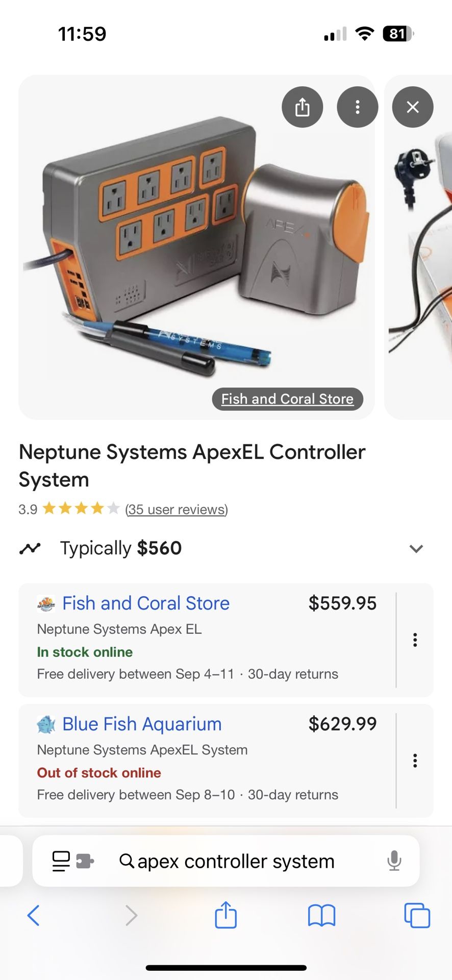Open the Blue Fish Aquarium listing

point(142,724)
